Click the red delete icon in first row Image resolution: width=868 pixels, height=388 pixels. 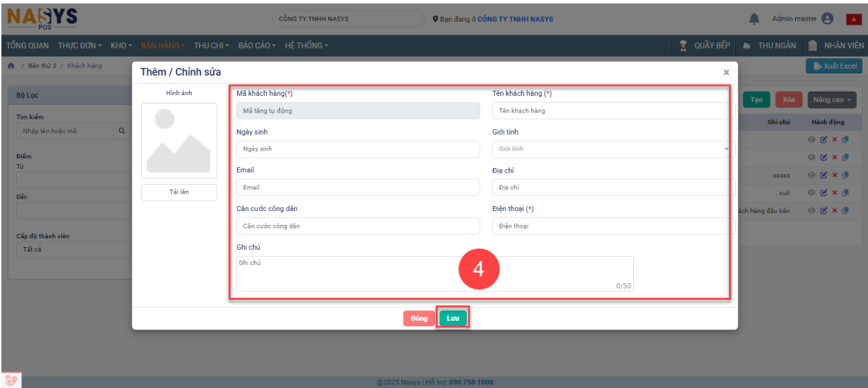(835, 139)
